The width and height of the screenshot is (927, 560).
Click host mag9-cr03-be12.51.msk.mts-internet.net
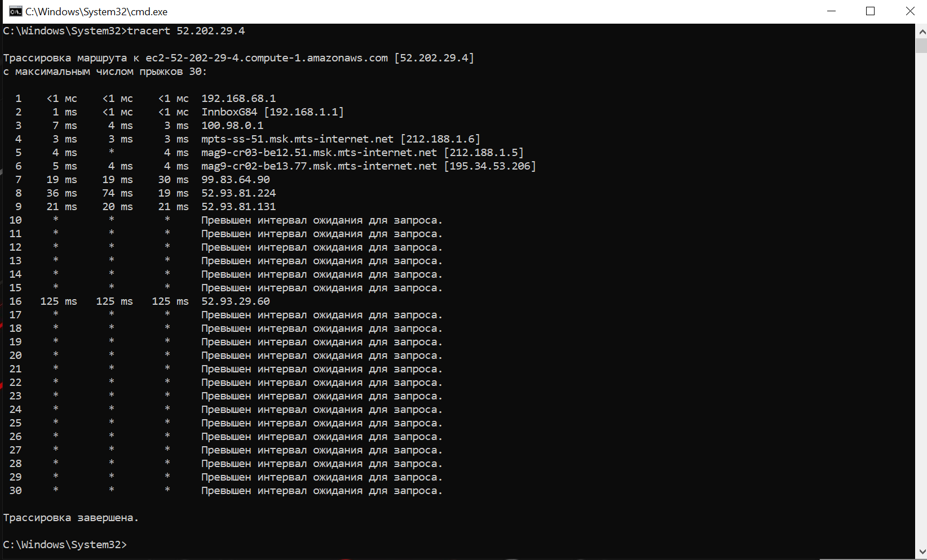pos(319,153)
